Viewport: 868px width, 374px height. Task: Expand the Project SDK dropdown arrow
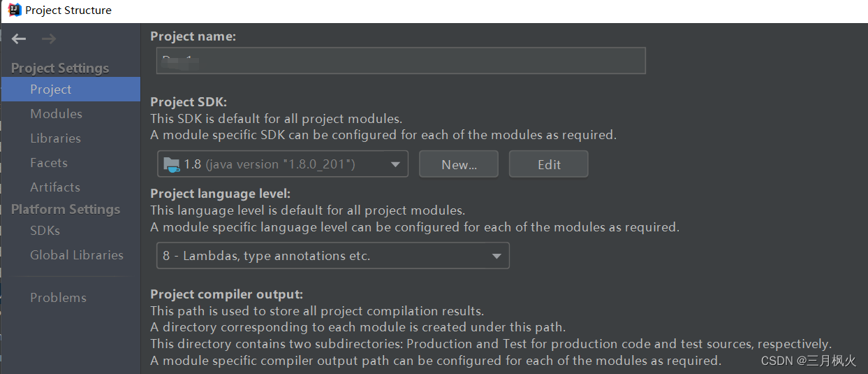click(395, 164)
